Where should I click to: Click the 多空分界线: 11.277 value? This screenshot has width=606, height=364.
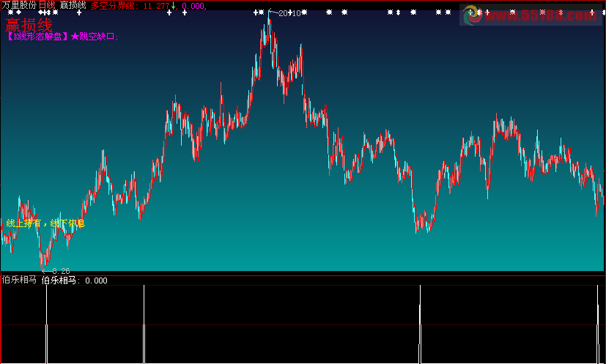[130, 6]
